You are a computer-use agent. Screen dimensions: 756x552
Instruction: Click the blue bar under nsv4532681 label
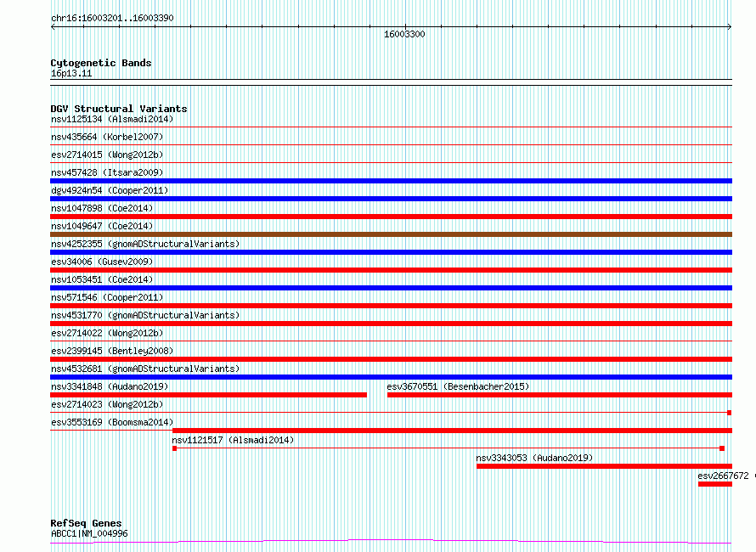[391, 377]
